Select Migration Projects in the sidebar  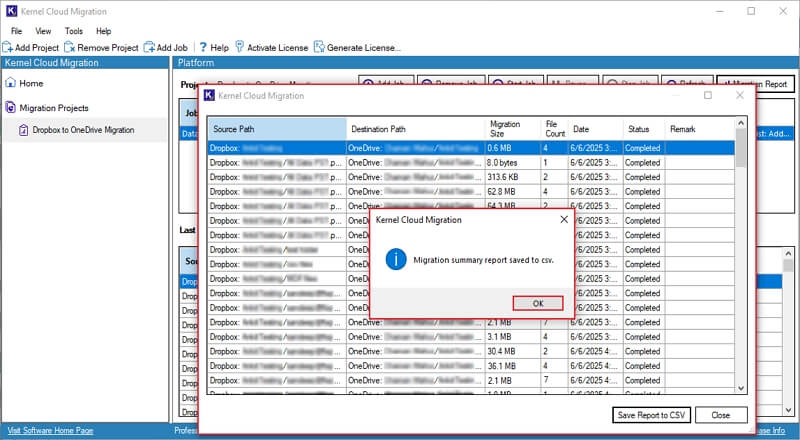tap(54, 108)
